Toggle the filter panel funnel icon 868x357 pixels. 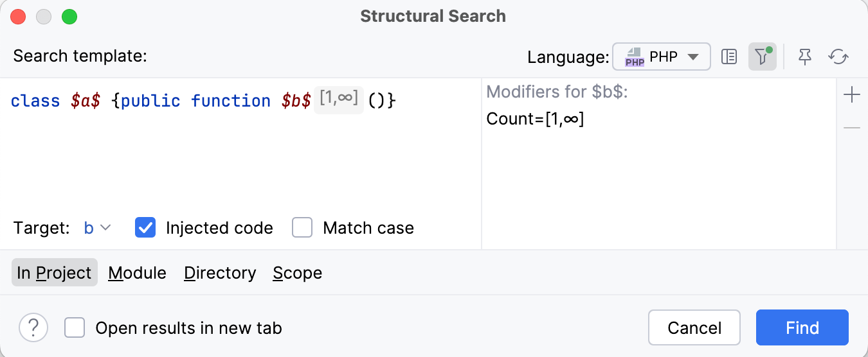(x=762, y=57)
